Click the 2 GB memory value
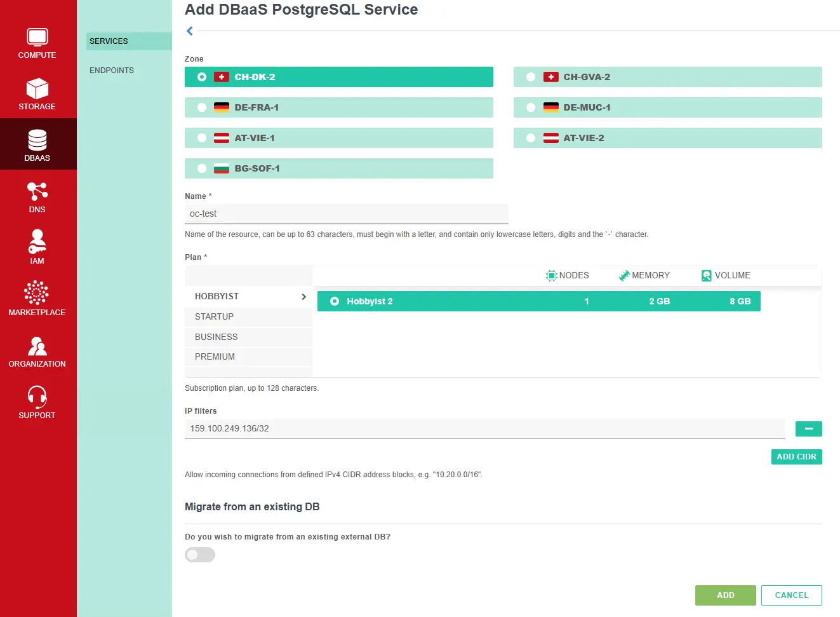This screenshot has width=840, height=617. (x=659, y=301)
